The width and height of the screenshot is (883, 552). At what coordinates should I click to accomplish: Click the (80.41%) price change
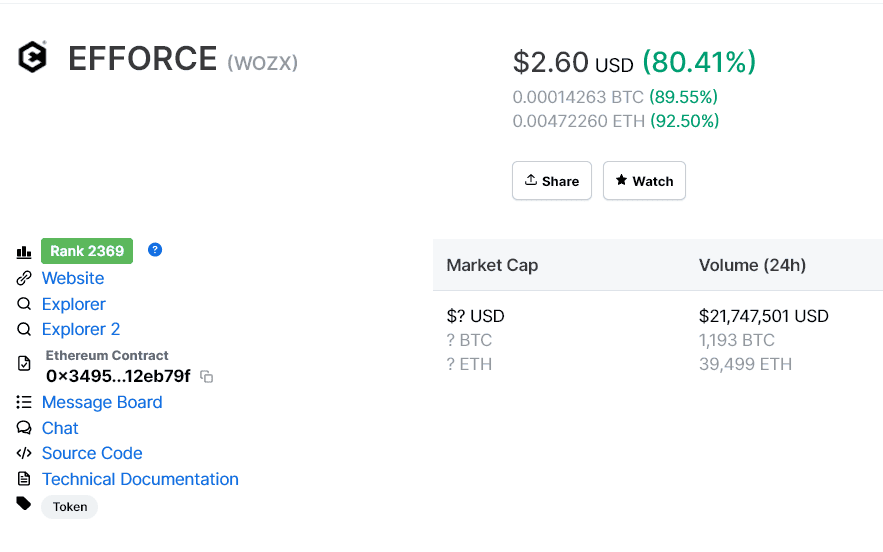[x=699, y=62]
